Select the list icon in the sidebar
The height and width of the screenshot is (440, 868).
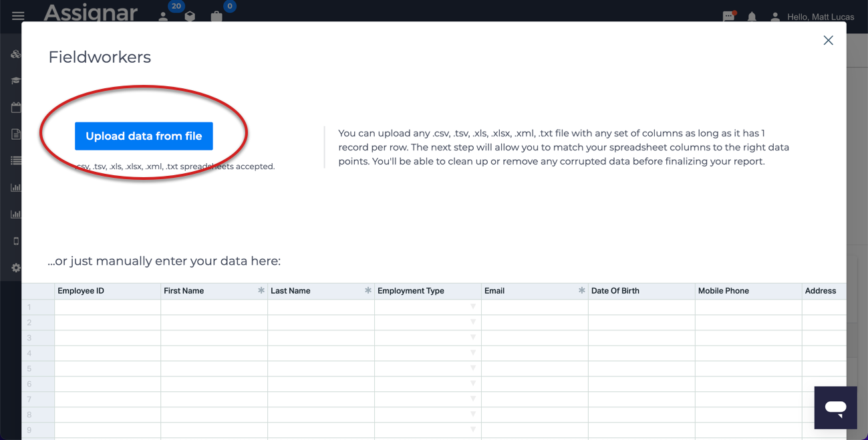click(x=15, y=160)
